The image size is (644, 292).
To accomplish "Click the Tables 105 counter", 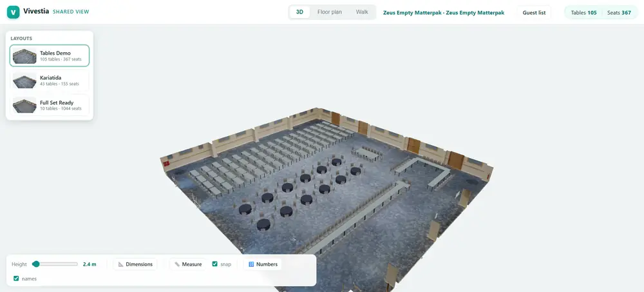I will 583,12.
